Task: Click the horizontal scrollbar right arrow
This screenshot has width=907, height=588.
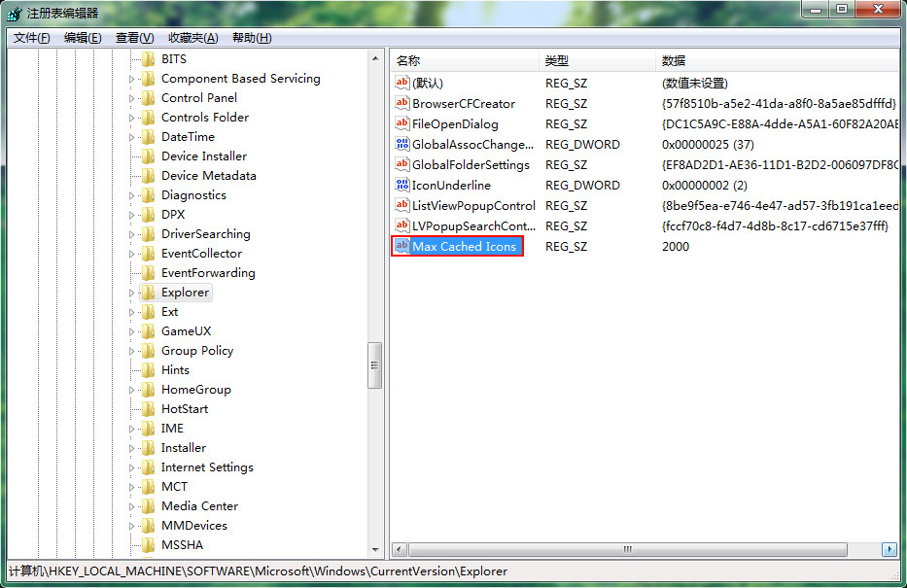Action: point(889,550)
